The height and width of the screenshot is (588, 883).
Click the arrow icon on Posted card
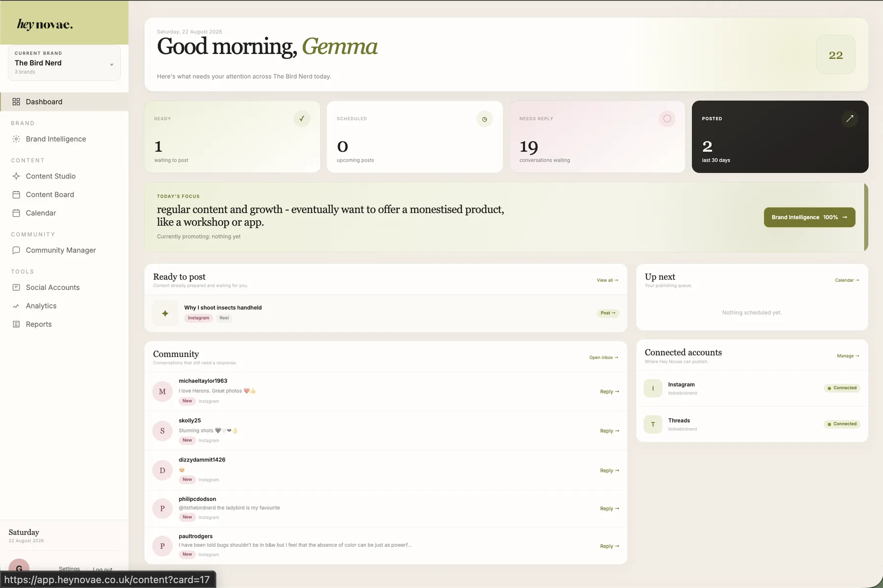(x=850, y=119)
